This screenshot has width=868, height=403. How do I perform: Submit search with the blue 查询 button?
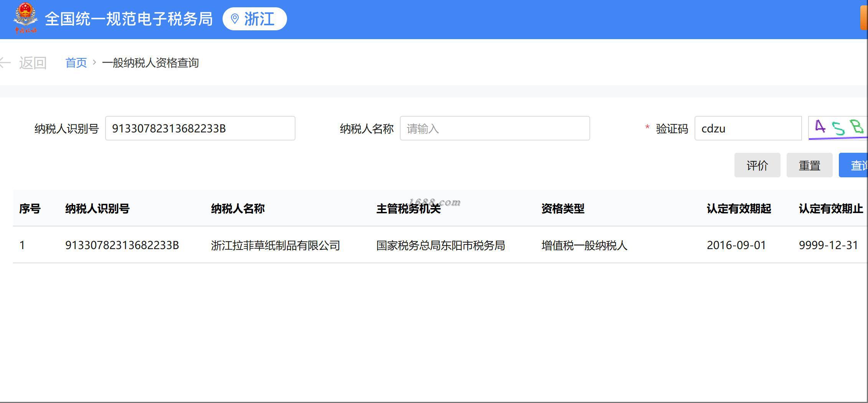tap(853, 165)
